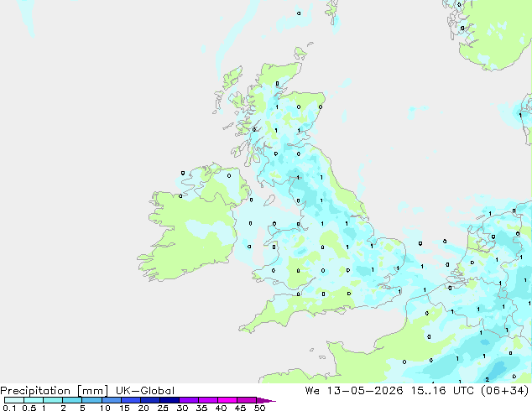The height and width of the screenshot is (411, 532).
Task: Click the 20–25 mm dark blue swatch
Action: 150,400
